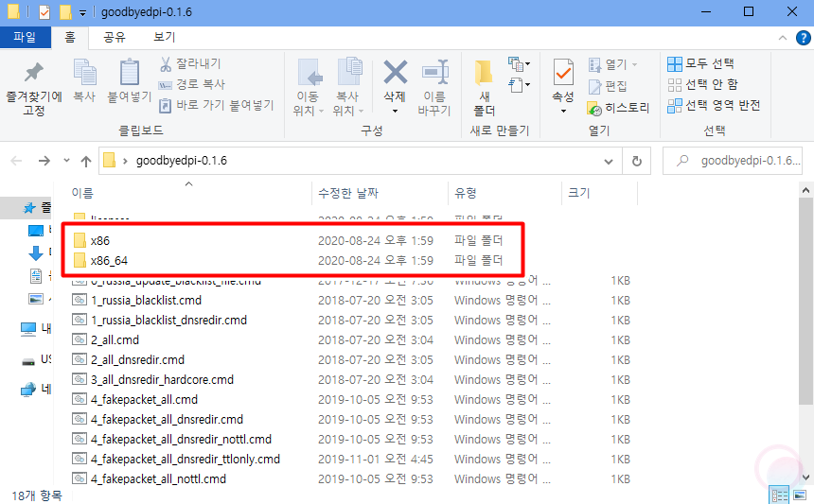Open 속성 properties checkmark icon
The width and height of the screenshot is (814, 504).
563,73
